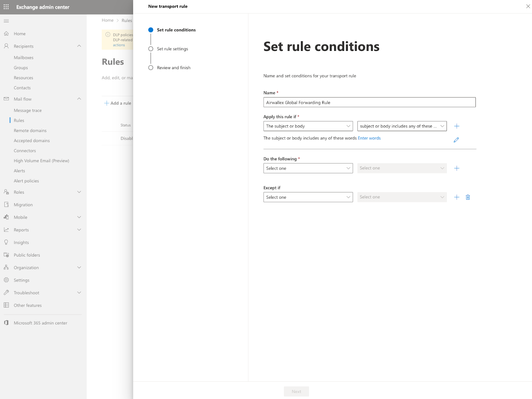This screenshot has width=532, height=399.
Task: Collapse the Recipients section in sidebar
Action: click(x=79, y=46)
